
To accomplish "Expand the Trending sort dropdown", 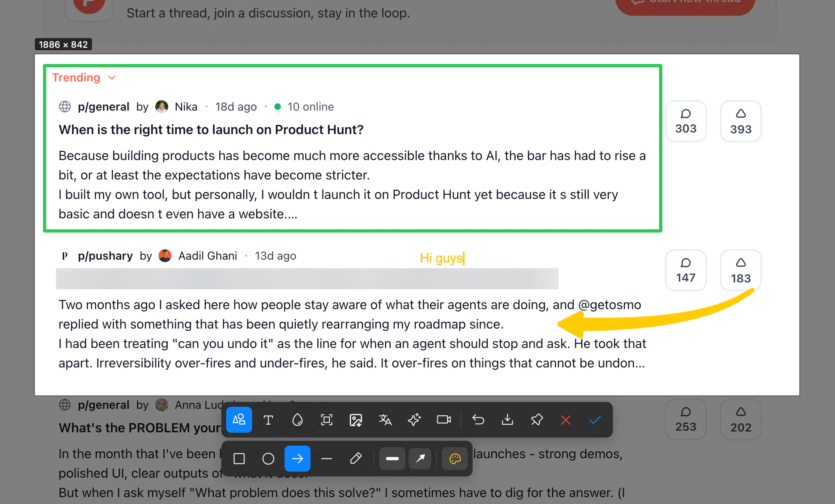I will click(84, 77).
